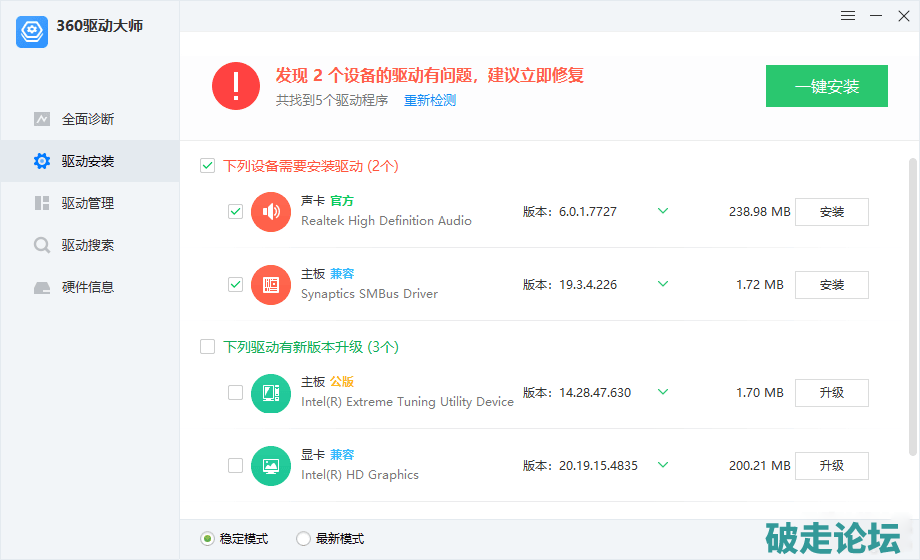Open the hamburger menu in title bar
This screenshot has width=920, height=560.
point(848,15)
